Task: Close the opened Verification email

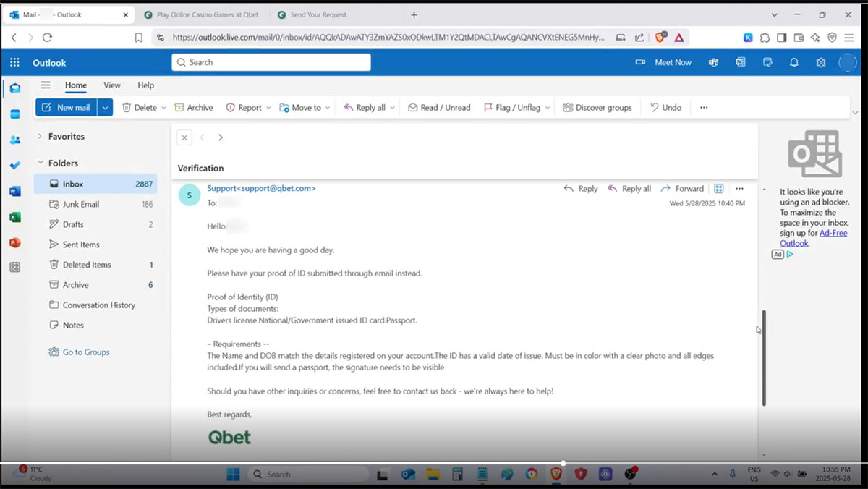Action: [184, 137]
